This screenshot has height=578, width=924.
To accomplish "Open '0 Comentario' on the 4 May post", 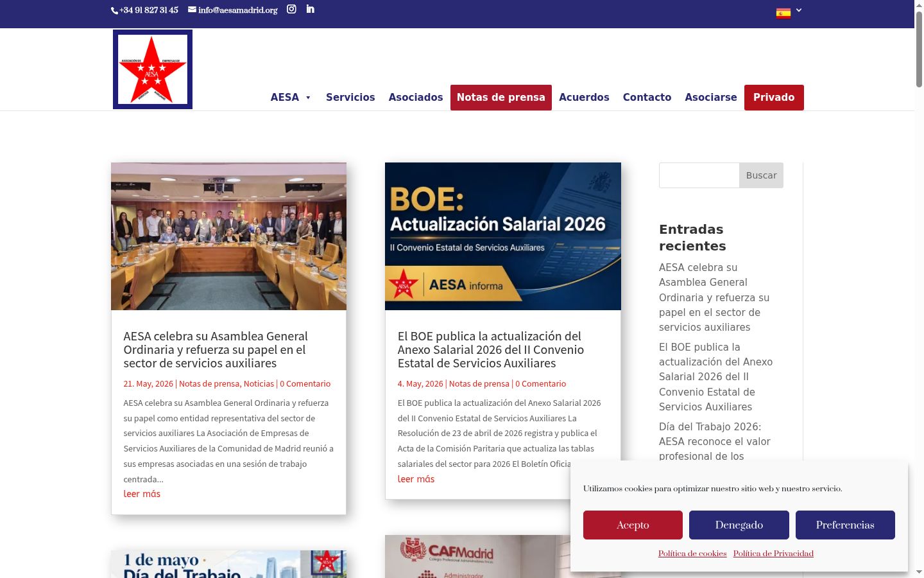I will 541,384.
